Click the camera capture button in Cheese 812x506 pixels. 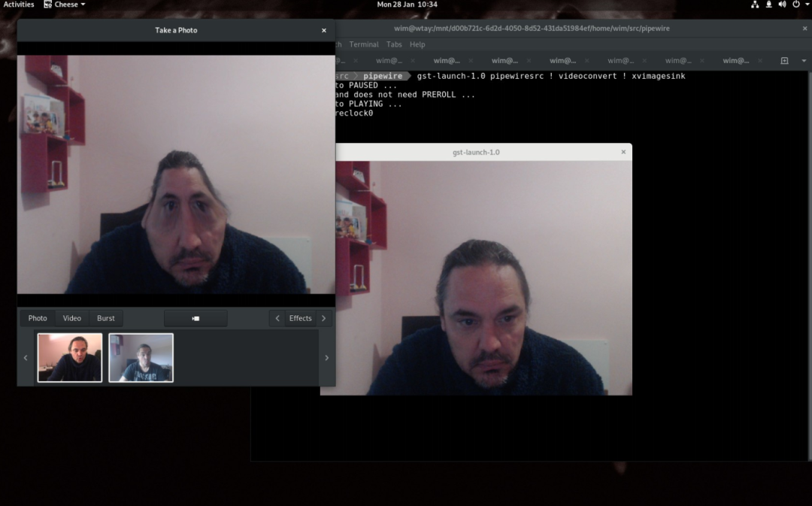(195, 318)
